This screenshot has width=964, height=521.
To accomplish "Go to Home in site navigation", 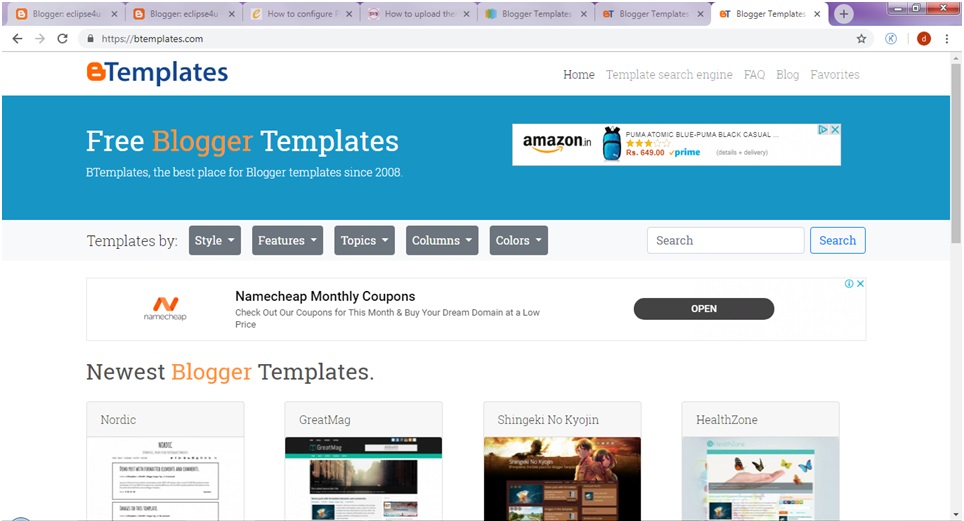I will 579,74.
